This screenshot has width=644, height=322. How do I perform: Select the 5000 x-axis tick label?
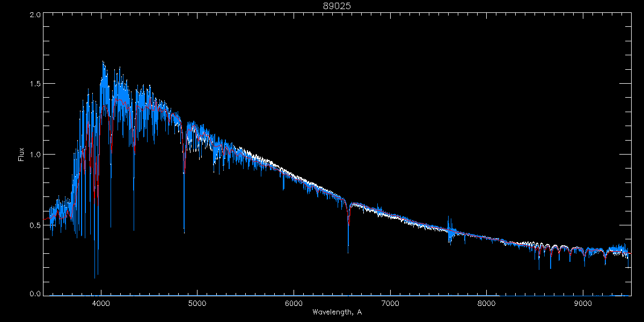[197, 303]
